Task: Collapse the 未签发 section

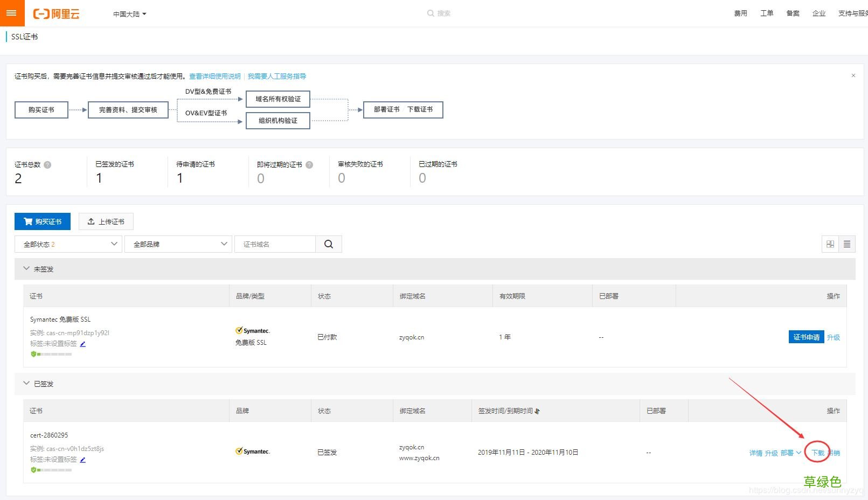Action: pyautogui.click(x=26, y=268)
